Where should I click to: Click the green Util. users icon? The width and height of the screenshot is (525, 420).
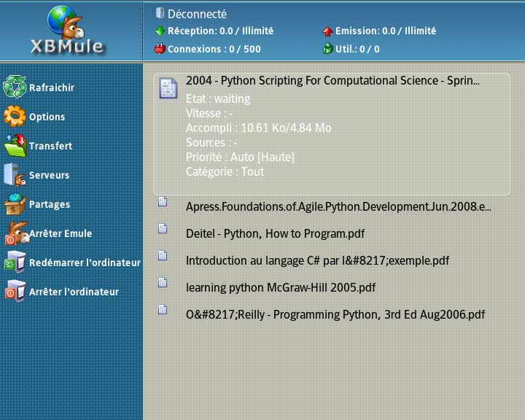tap(328, 49)
